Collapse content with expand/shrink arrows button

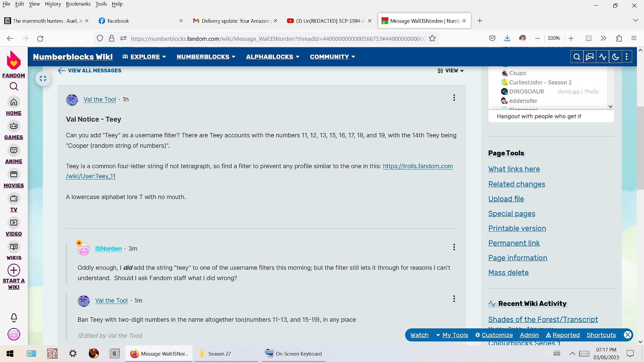coord(43,79)
